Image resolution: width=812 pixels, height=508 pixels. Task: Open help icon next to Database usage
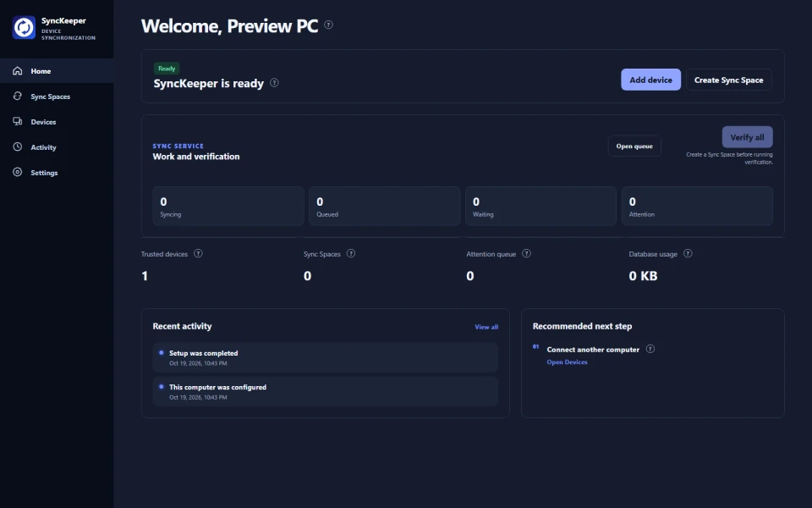(x=688, y=253)
